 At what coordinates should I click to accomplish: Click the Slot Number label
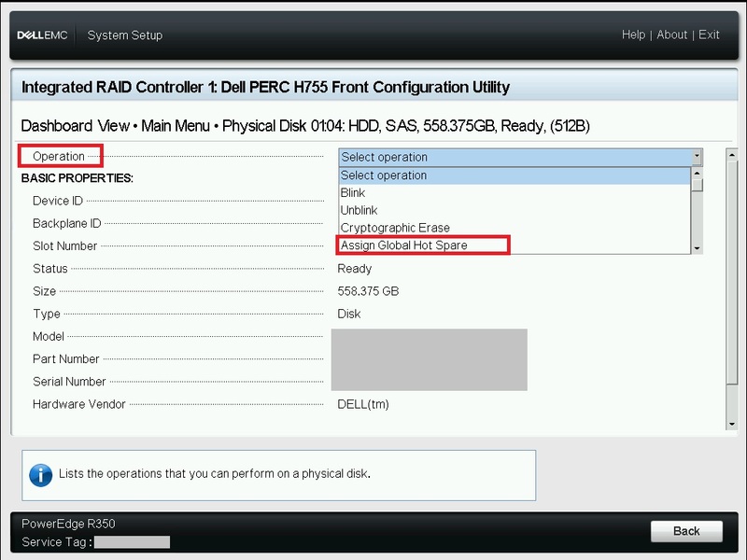(64, 246)
